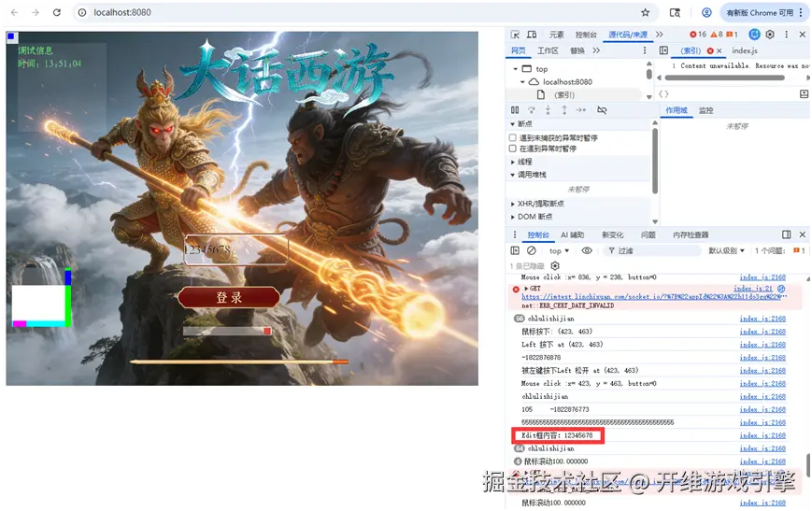The width and height of the screenshot is (812, 511).
Task: Click the long orange staff progress bar
Action: point(239,362)
